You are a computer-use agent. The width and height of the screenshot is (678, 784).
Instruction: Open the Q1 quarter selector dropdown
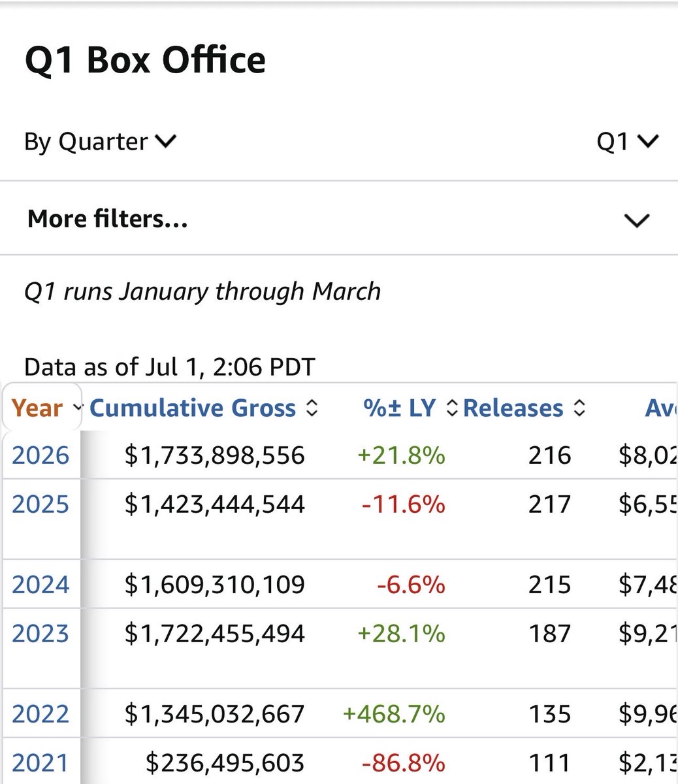coord(628,142)
